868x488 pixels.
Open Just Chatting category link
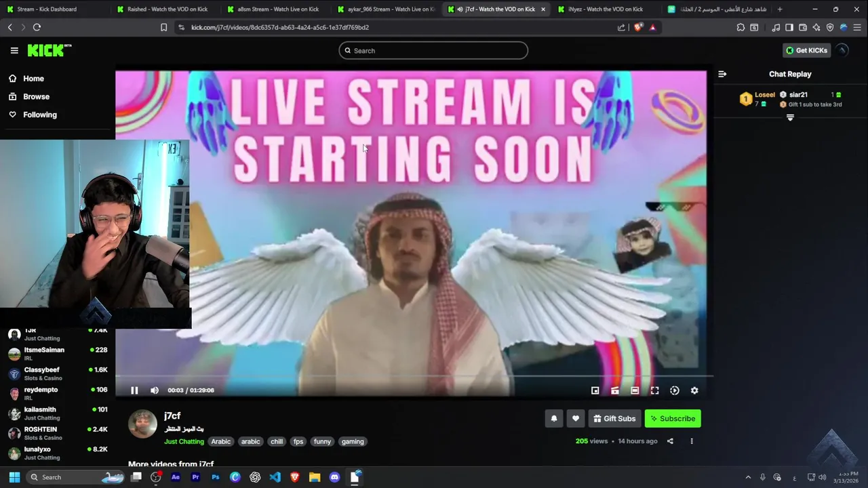point(184,441)
